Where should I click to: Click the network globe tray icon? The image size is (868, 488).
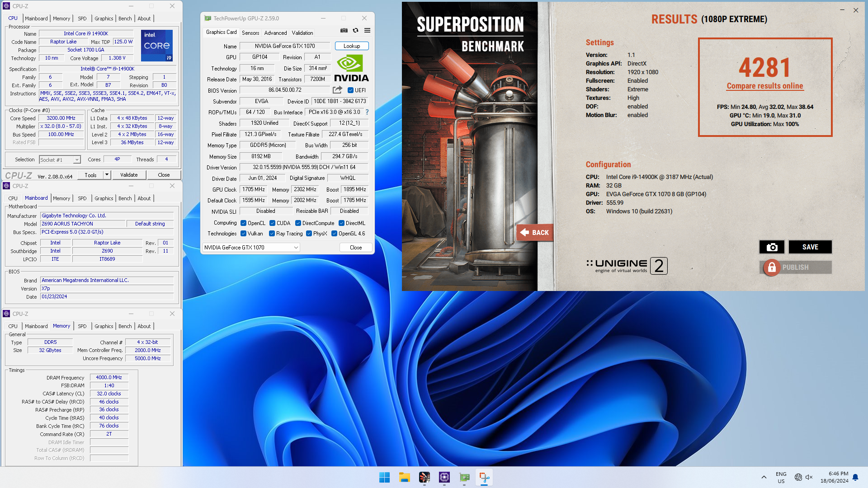(x=798, y=477)
